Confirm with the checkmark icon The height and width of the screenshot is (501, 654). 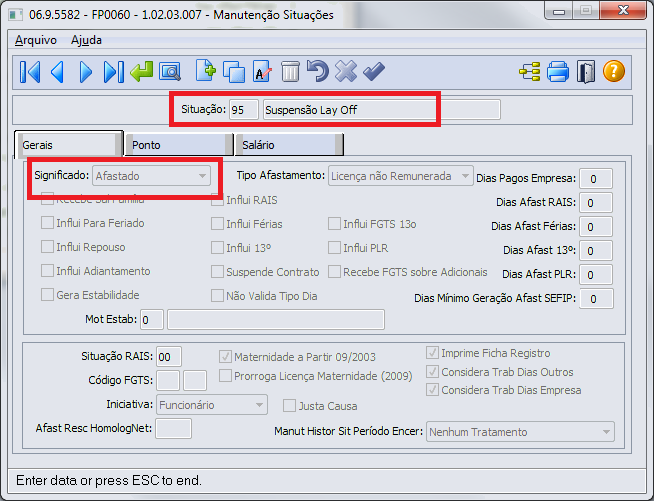374,71
